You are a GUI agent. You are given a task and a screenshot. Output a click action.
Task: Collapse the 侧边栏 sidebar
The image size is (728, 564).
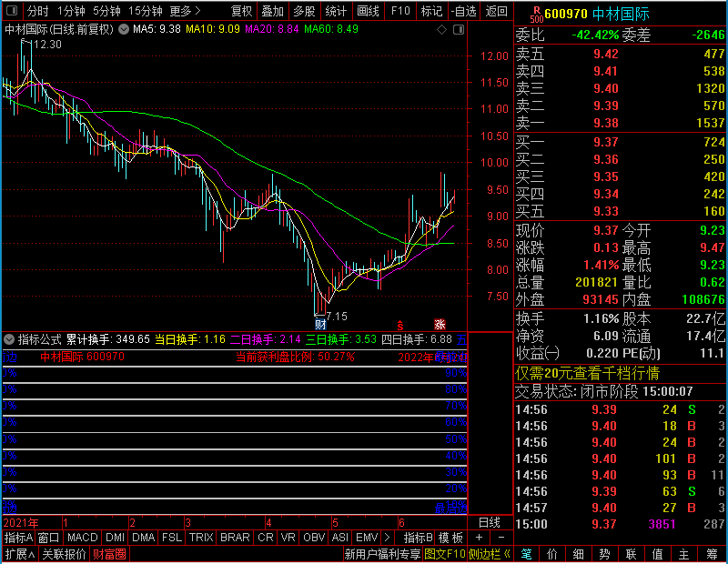tap(490, 554)
